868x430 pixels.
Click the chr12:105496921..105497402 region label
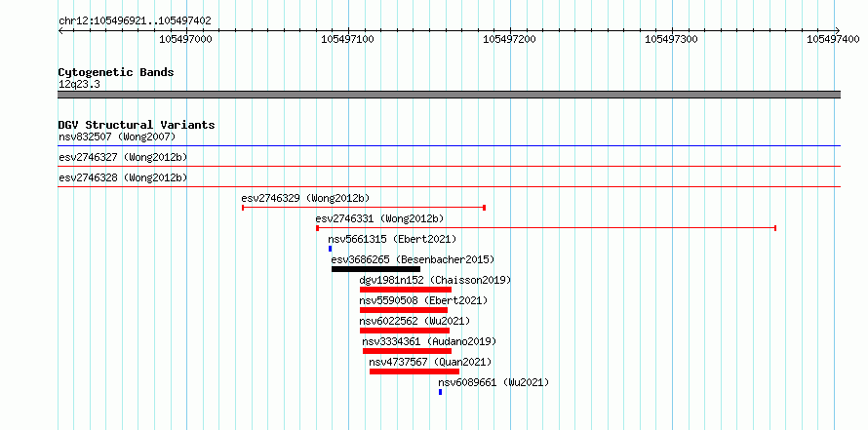click(135, 21)
